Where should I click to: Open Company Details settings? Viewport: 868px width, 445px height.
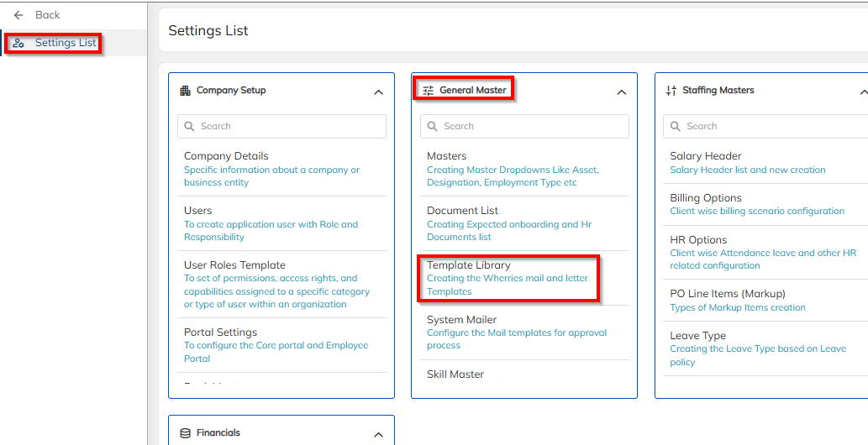(226, 156)
